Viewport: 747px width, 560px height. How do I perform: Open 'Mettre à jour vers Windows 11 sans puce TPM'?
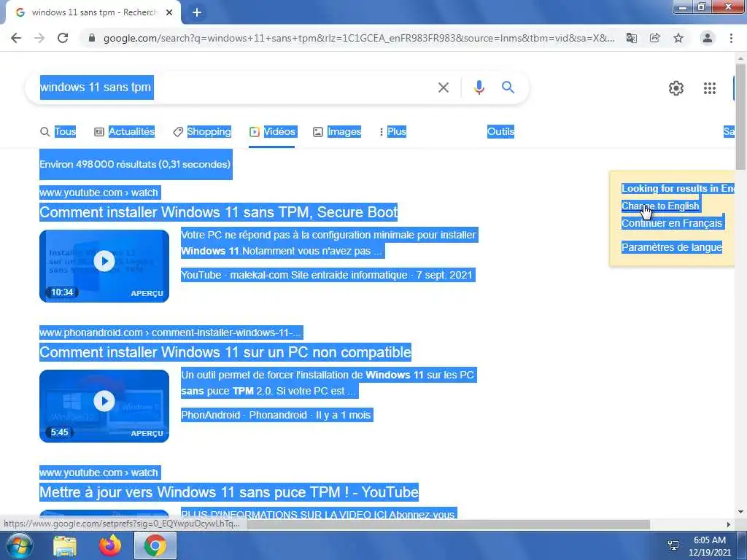[x=229, y=492]
